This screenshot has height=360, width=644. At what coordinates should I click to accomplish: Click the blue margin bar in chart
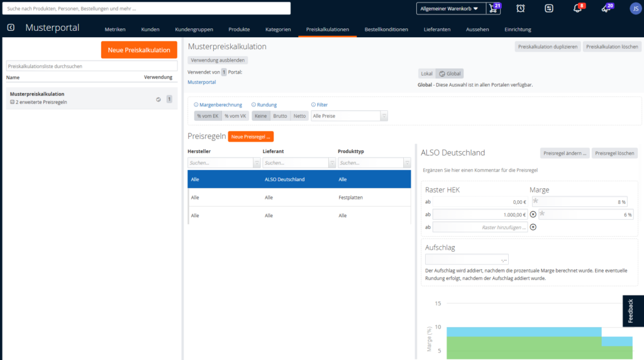pyautogui.click(x=524, y=332)
